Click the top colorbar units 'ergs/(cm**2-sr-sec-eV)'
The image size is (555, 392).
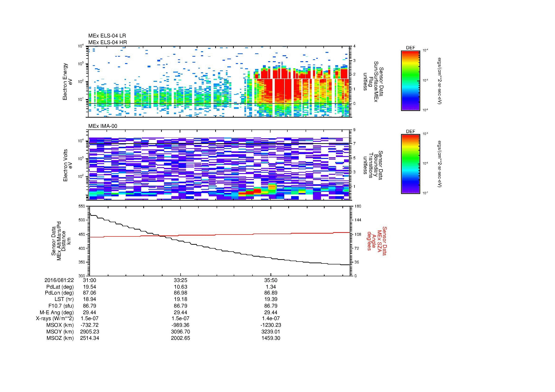pos(439,81)
